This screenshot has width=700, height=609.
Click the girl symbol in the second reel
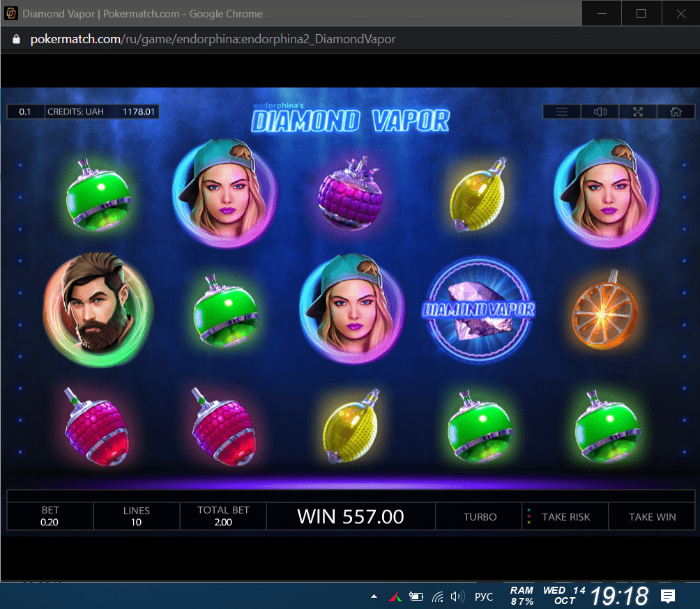225,193
